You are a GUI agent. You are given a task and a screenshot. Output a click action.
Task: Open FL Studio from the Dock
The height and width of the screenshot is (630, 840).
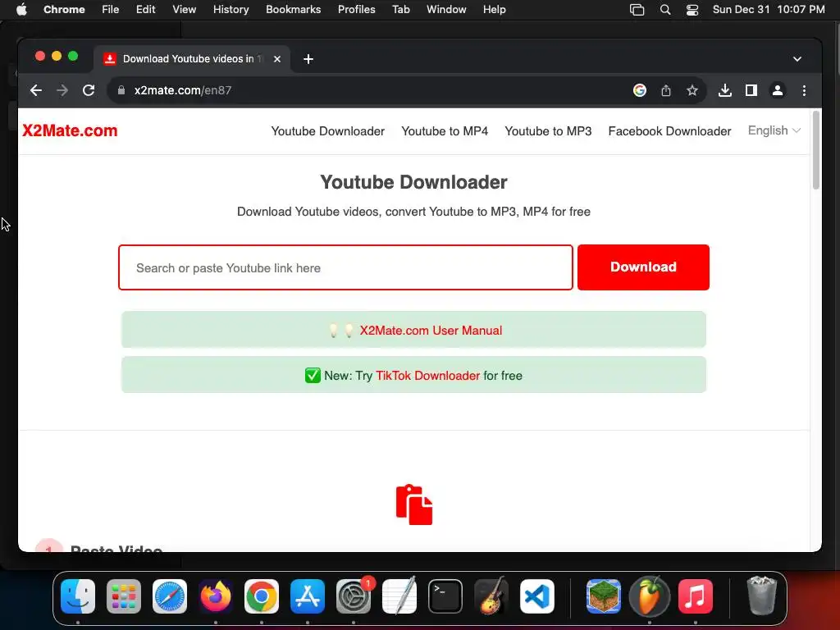click(x=650, y=596)
